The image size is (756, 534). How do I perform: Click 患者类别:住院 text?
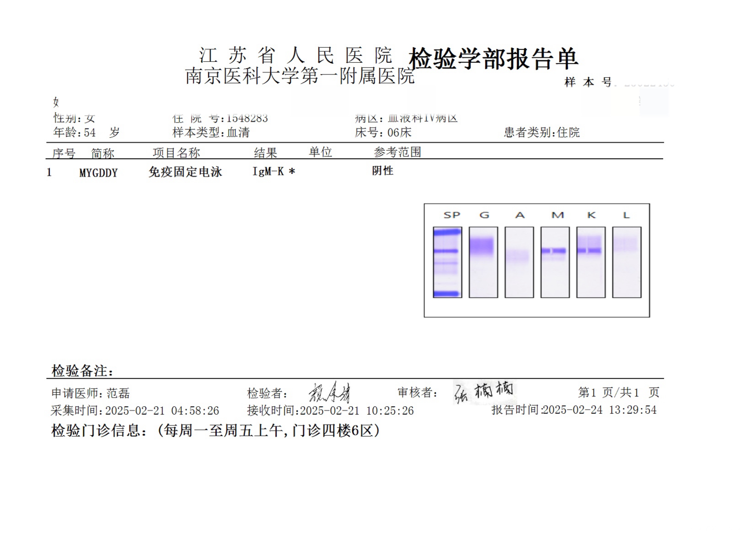click(x=542, y=132)
